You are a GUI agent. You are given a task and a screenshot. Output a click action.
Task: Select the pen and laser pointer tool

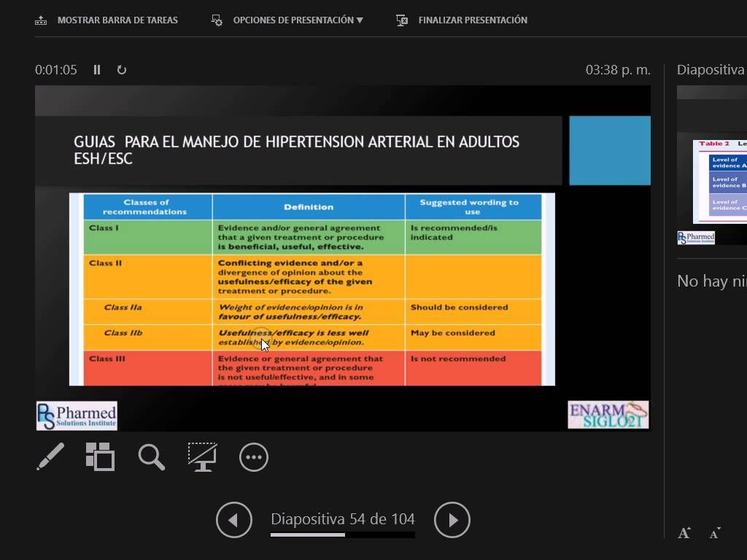pos(50,456)
